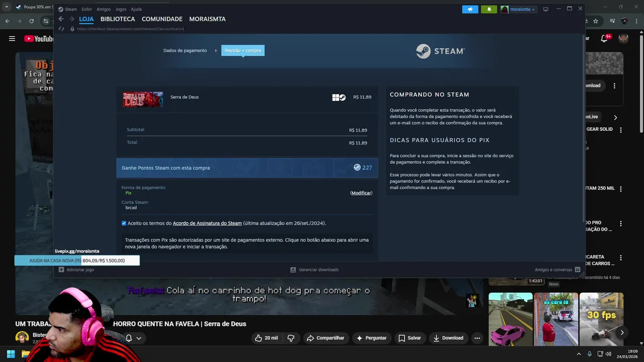This screenshot has width=644, height=362.
Task: Open options for GEAR SOLID video
Action: pyautogui.click(x=620, y=130)
